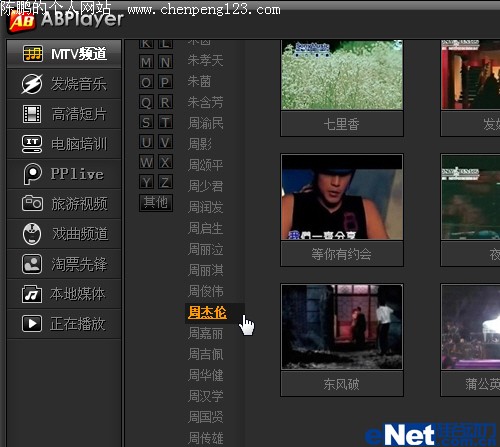This screenshot has width=500, height=447.
Task: Click the MTV频道 piano icon
Action: tap(33, 54)
